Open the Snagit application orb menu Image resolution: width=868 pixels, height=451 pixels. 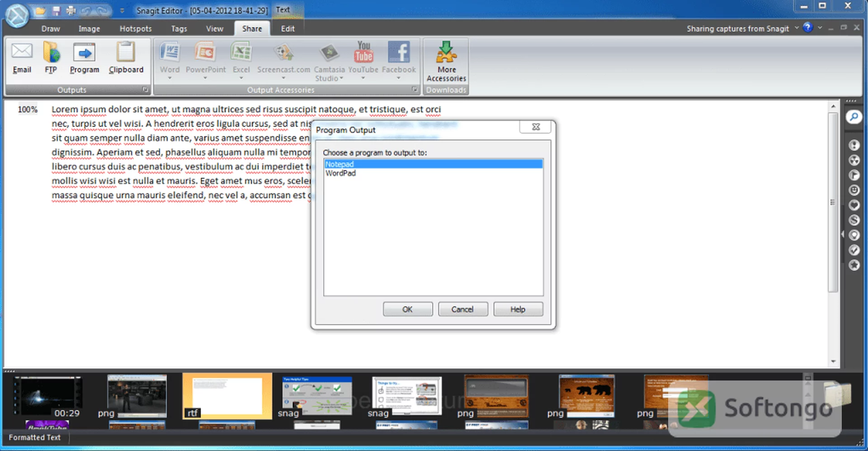17,15
